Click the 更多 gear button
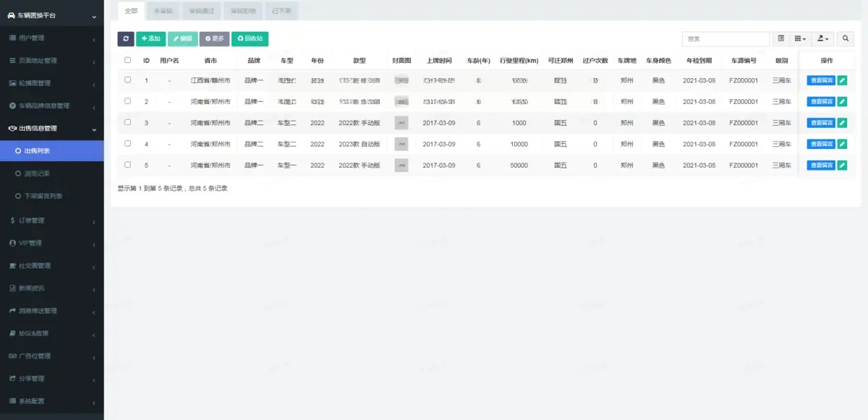 214,39
